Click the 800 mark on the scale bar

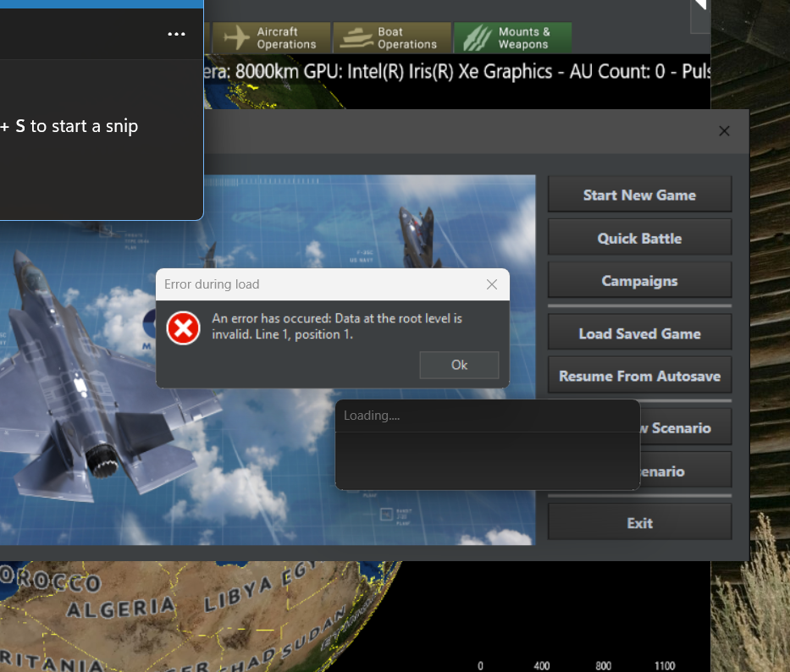(x=603, y=665)
